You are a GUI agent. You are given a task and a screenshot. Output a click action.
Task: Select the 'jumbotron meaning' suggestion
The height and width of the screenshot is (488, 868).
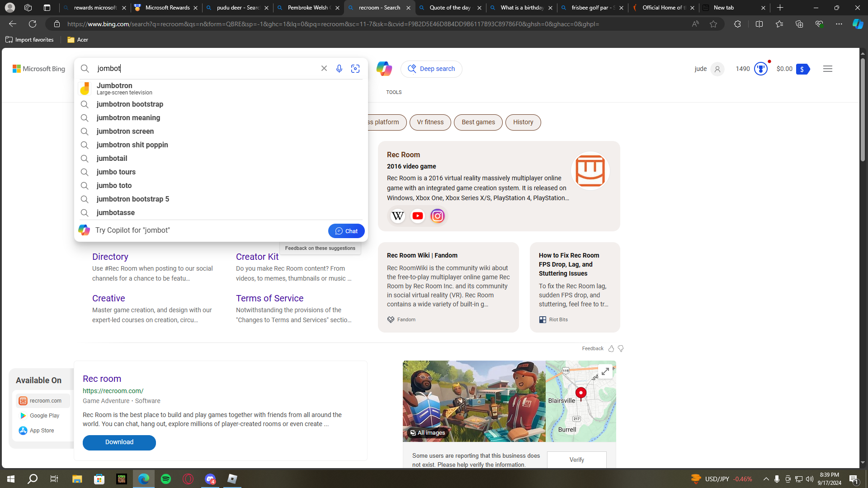pyautogui.click(x=128, y=117)
